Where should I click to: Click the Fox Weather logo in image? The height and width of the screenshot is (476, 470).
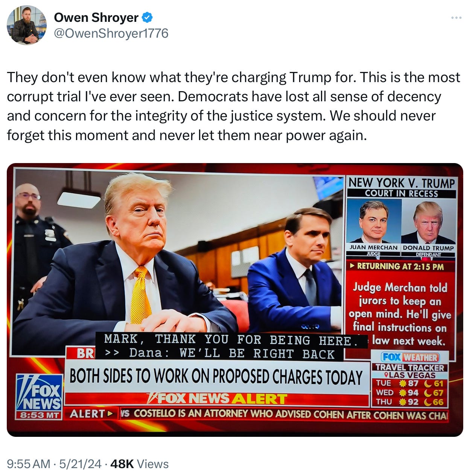(410, 357)
